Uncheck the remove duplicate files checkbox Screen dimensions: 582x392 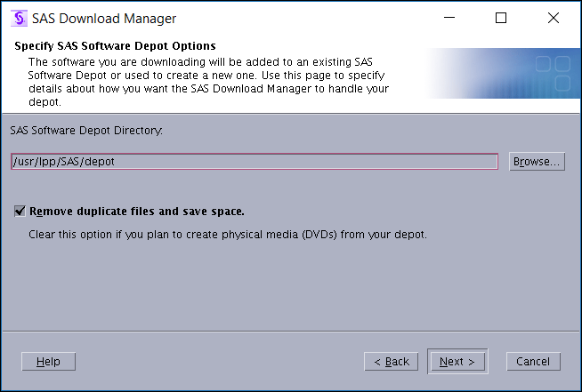20,212
